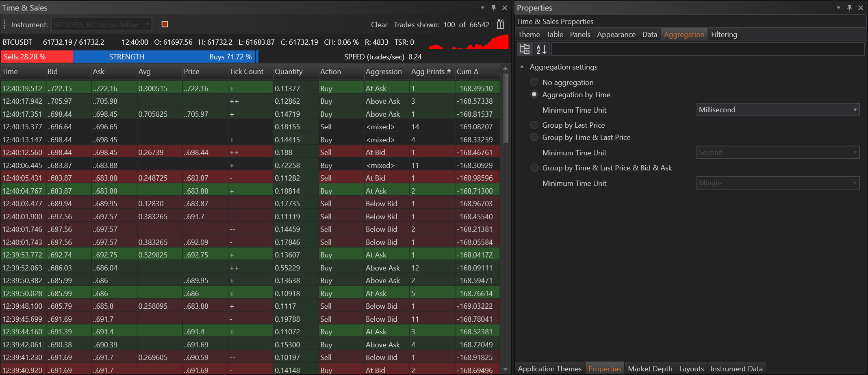Screen dimensions: 868x375
Task: Open the Instrument BTCUSDT dropdown
Action: point(102,24)
